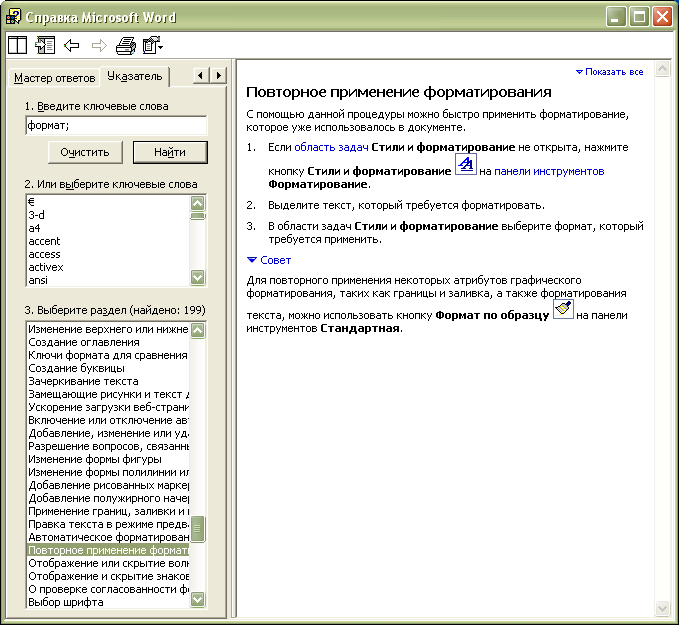Open topic Отображение и скрытие знаков

108,576
